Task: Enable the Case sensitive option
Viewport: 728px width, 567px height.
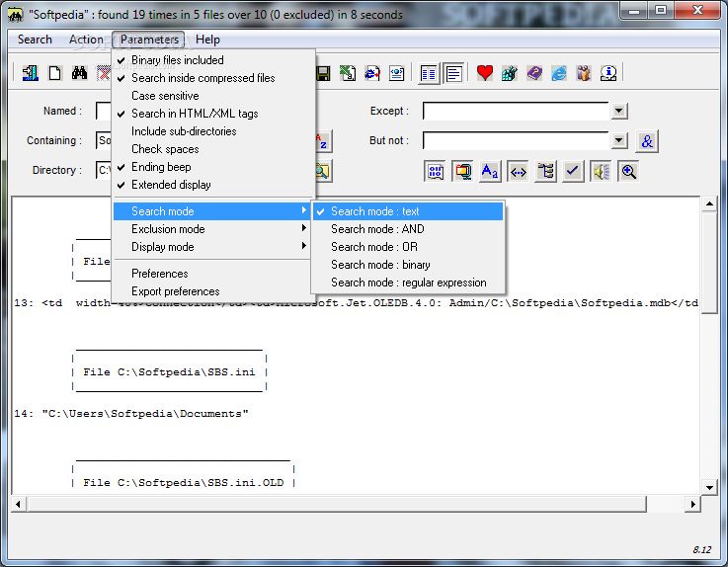Action: click(x=214, y=96)
